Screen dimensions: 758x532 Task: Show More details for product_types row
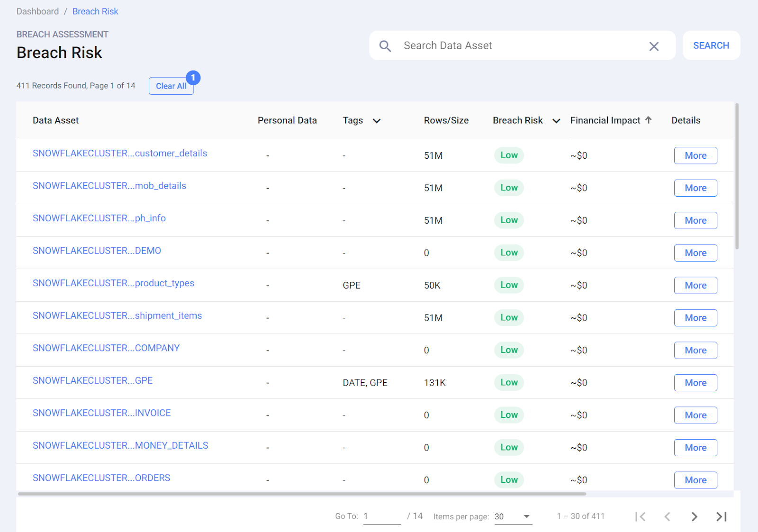click(695, 285)
